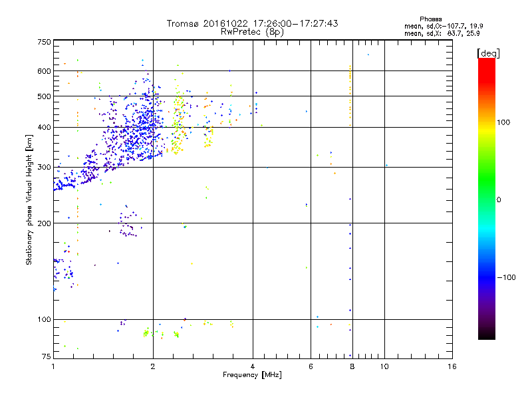
Task: Click the blue zone near -100 label
Action: pos(487,277)
